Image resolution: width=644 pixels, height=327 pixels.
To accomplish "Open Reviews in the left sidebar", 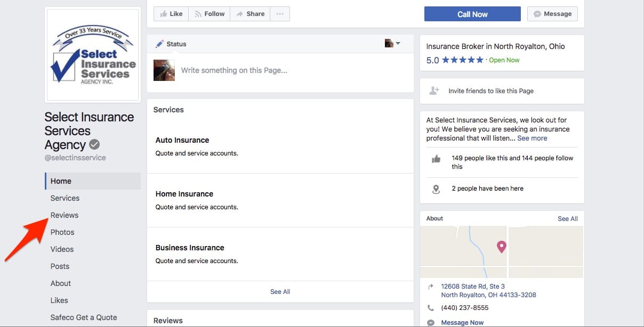I will coord(65,215).
